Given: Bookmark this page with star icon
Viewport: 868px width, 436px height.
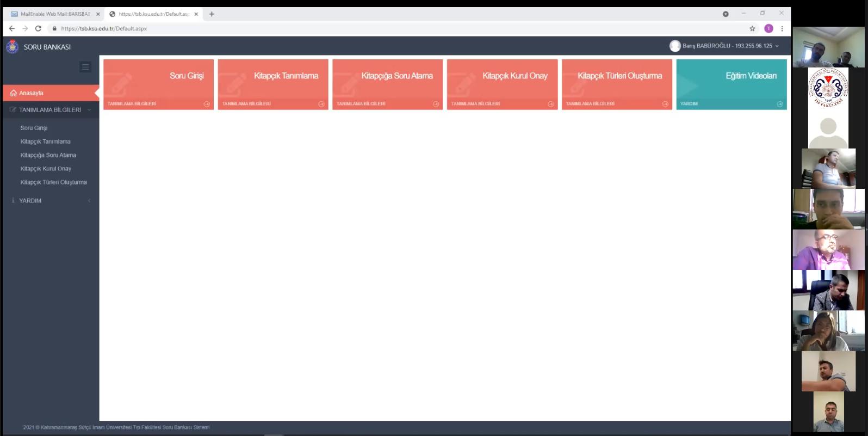Looking at the screenshot, I should pyautogui.click(x=752, y=29).
